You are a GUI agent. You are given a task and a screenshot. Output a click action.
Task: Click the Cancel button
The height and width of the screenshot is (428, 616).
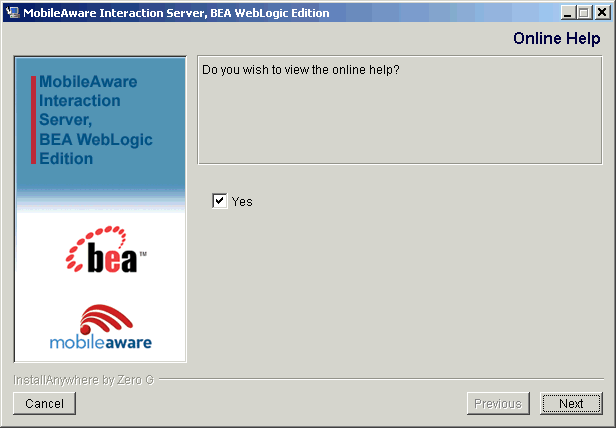pos(44,403)
